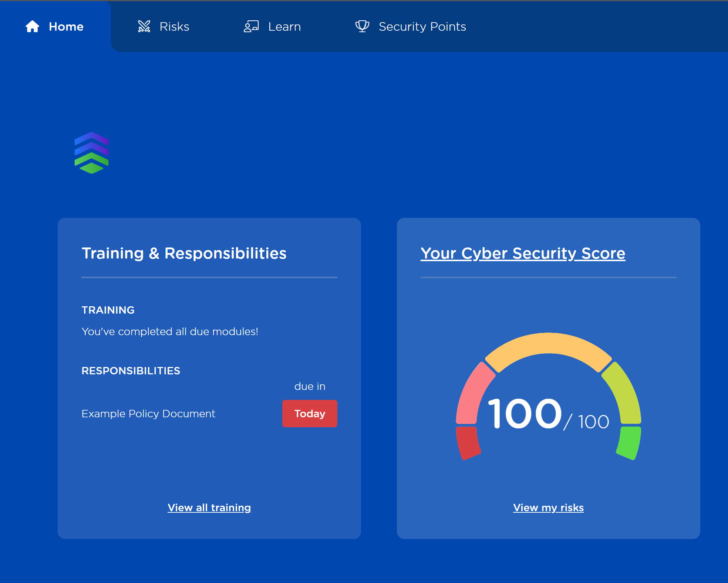Click the RESPONSIBILITIES section label
728x583 pixels.
[x=131, y=371]
